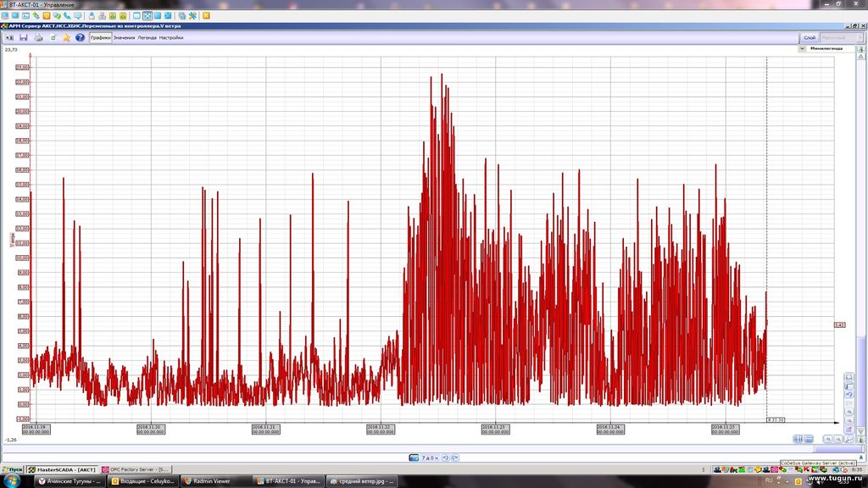Screen dimensions: 868x488
Task: Open Radmin Viewer taskbar item
Action: [217, 481]
